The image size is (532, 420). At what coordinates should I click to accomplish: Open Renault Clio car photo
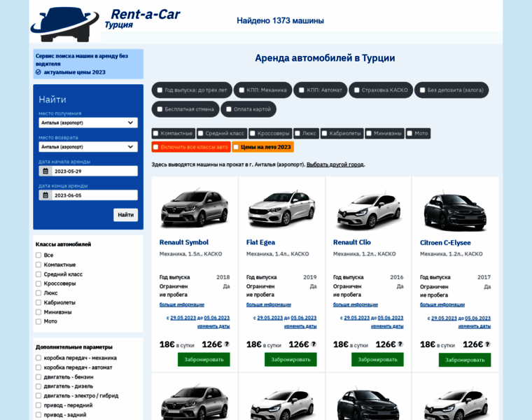(x=368, y=209)
